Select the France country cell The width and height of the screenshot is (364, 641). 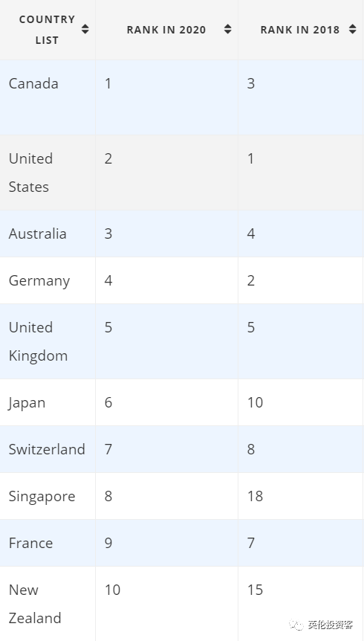click(48, 543)
